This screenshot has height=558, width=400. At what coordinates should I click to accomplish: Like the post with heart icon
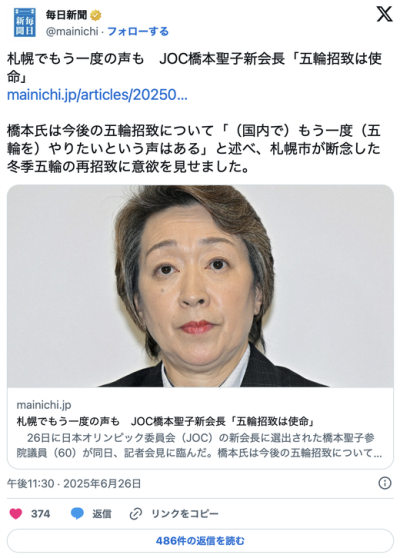(x=16, y=514)
